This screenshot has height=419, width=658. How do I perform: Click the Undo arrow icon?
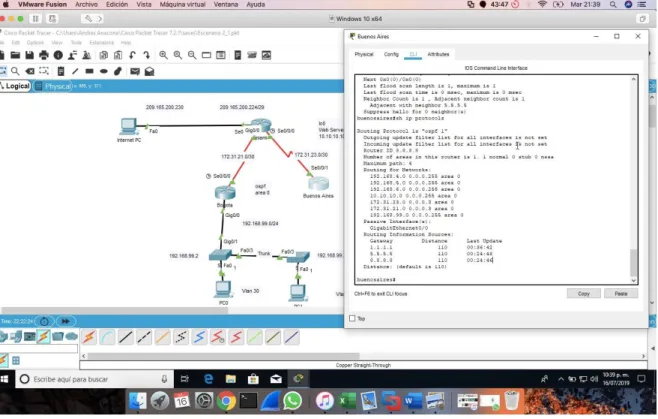132,55
